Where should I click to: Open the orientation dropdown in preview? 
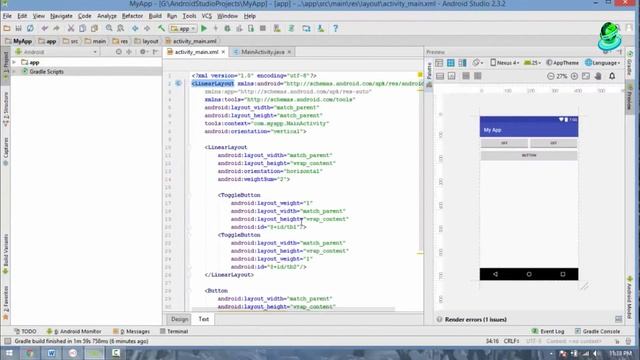click(x=477, y=63)
